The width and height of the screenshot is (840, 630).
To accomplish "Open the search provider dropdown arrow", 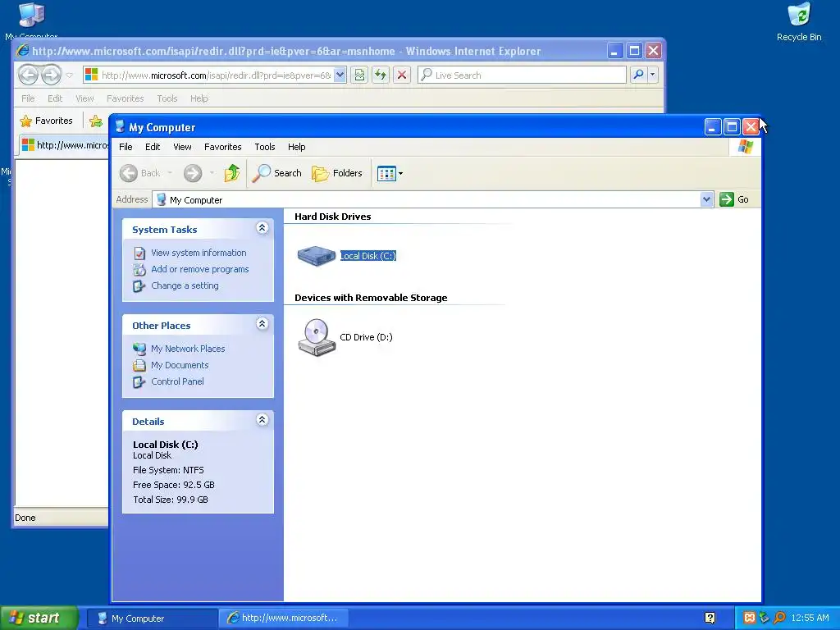I will pyautogui.click(x=652, y=75).
